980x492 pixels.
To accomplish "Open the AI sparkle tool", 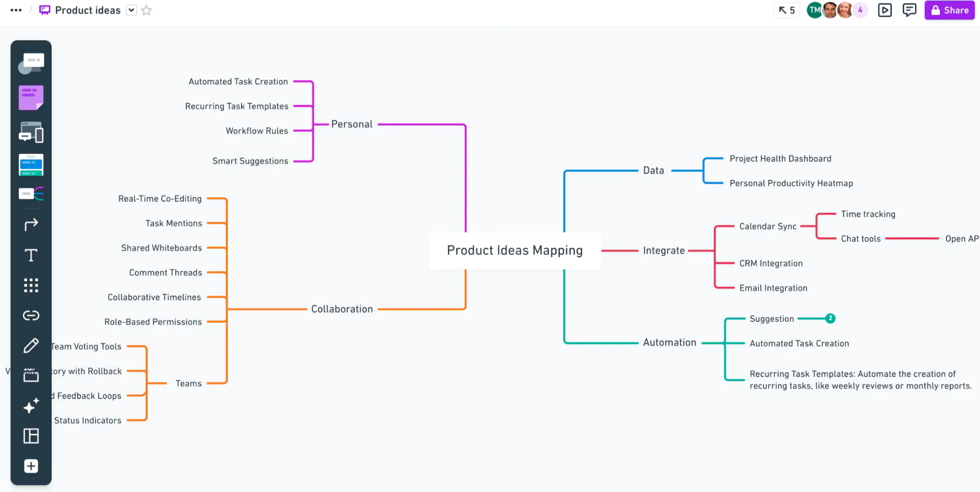I will [31, 406].
